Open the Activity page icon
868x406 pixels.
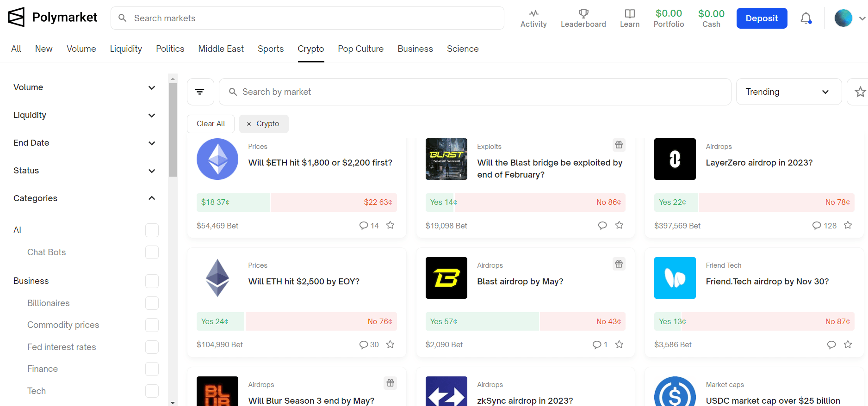click(533, 13)
